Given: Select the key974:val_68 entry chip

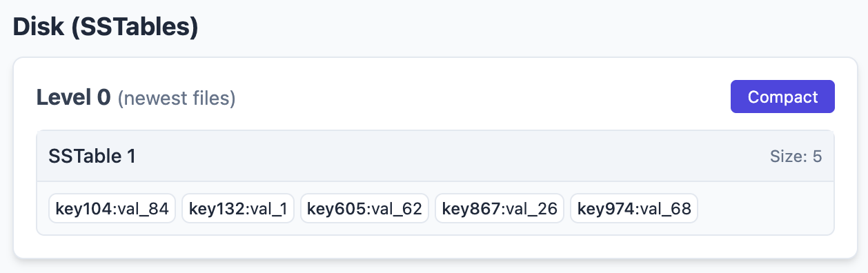Looking at the screenshot, I should [x=634, y=208].
